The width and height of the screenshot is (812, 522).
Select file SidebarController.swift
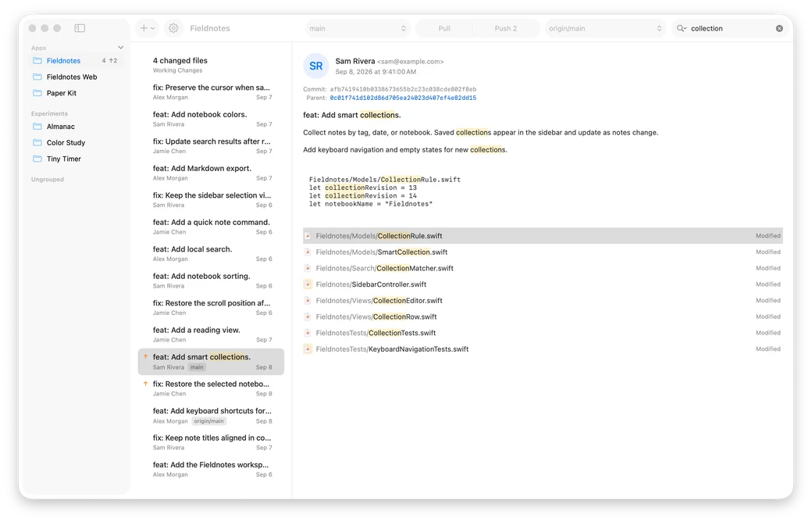point(543,284)
